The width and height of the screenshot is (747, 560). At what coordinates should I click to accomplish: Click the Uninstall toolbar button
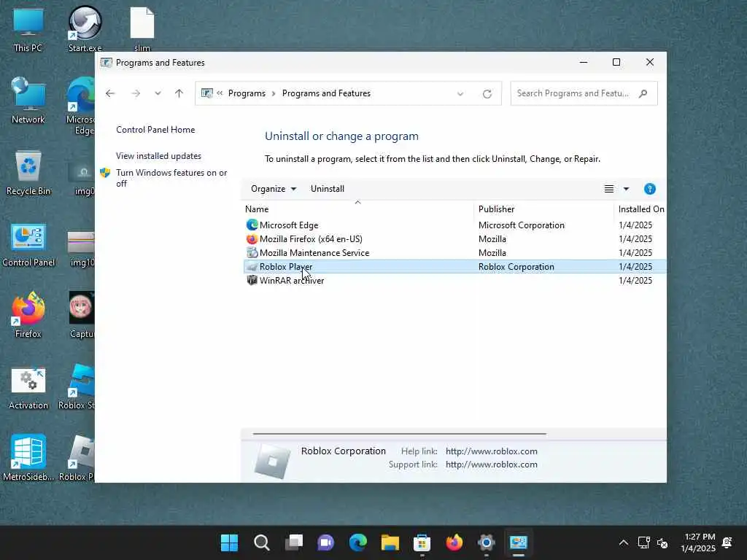point(328,189)
